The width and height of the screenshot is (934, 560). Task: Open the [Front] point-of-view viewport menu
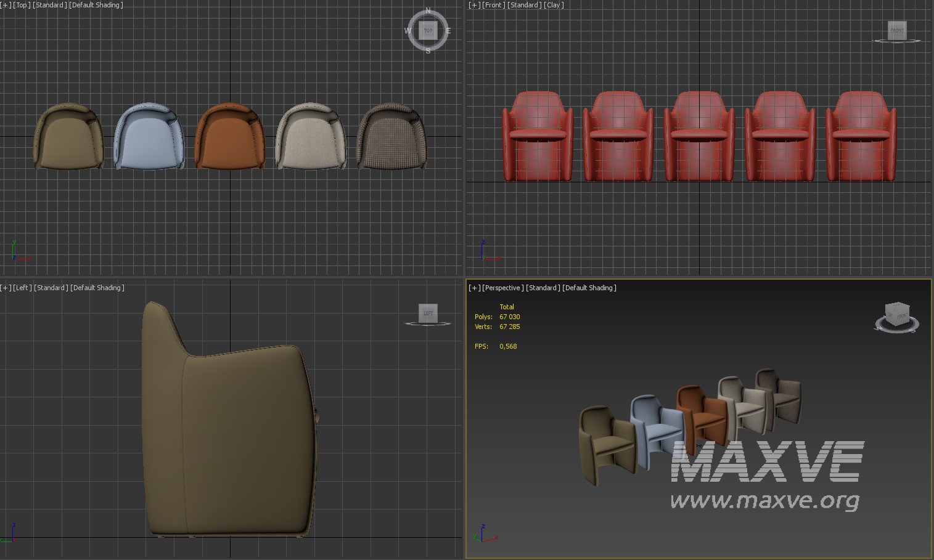[x=493, y=5]
